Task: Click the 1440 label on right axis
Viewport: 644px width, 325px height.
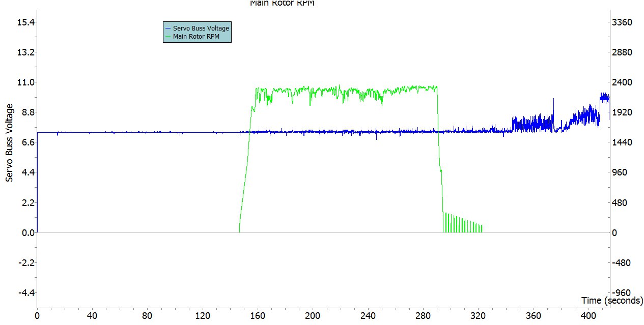Action: (x=622, y=142)
